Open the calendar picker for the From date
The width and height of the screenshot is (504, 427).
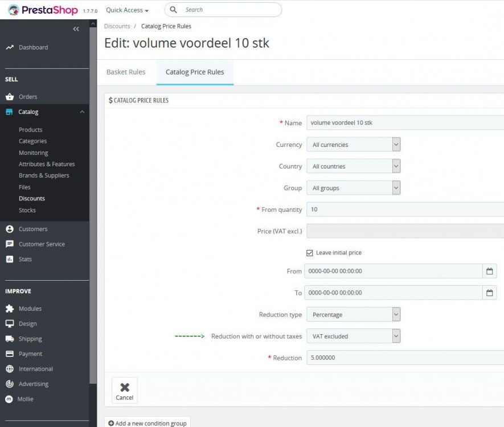point(490,271)
